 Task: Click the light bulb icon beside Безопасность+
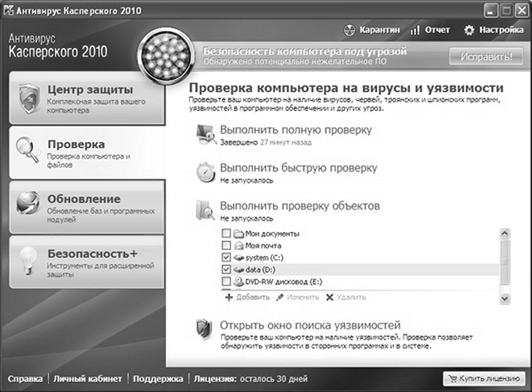(x=28, y=260)
